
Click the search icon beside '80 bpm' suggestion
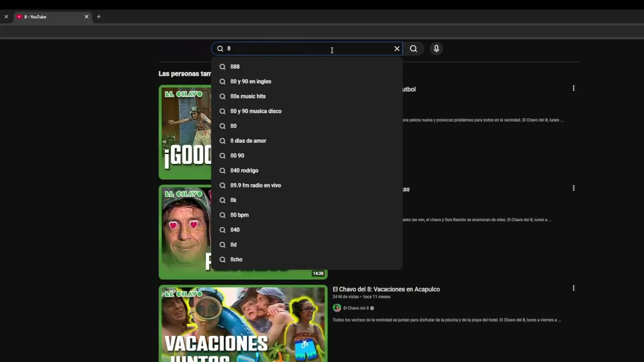coord(222,215)
